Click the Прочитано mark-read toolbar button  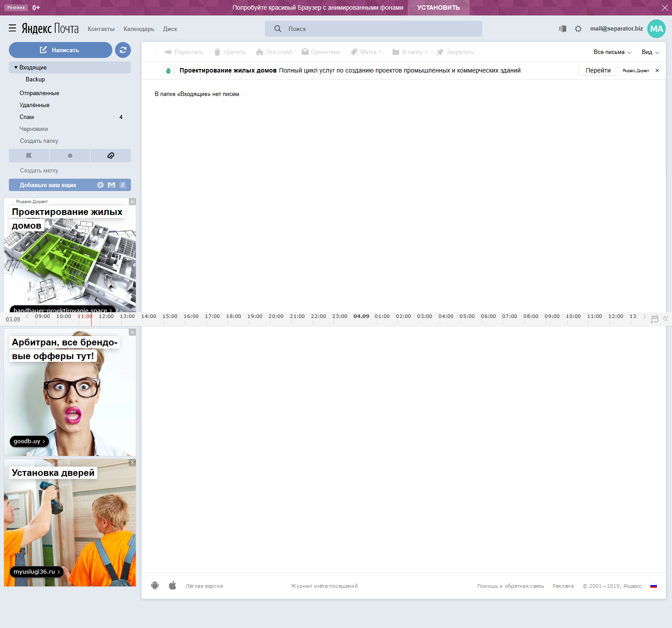coord(321,52)
